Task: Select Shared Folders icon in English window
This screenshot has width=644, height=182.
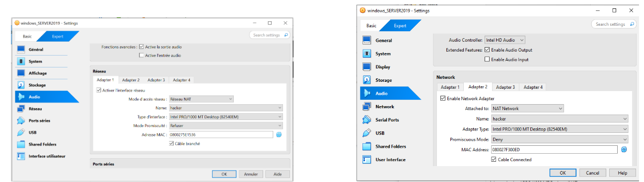Action: point(367,146)
